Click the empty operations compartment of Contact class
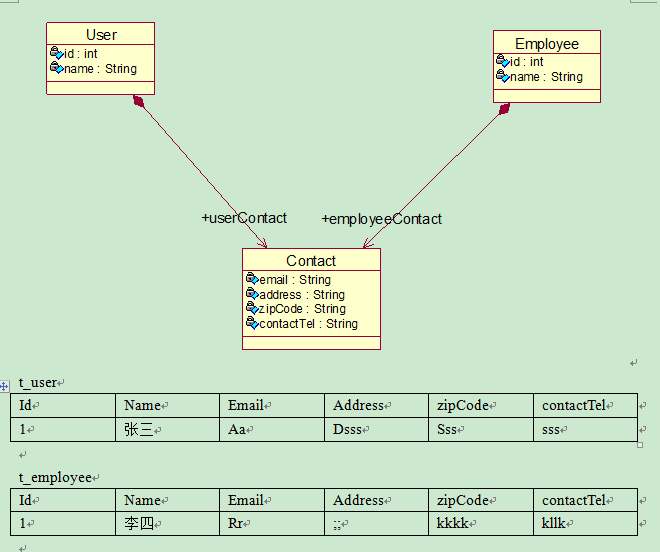The width and height of the screenshot is (660, 552). (x=311, y=343)
